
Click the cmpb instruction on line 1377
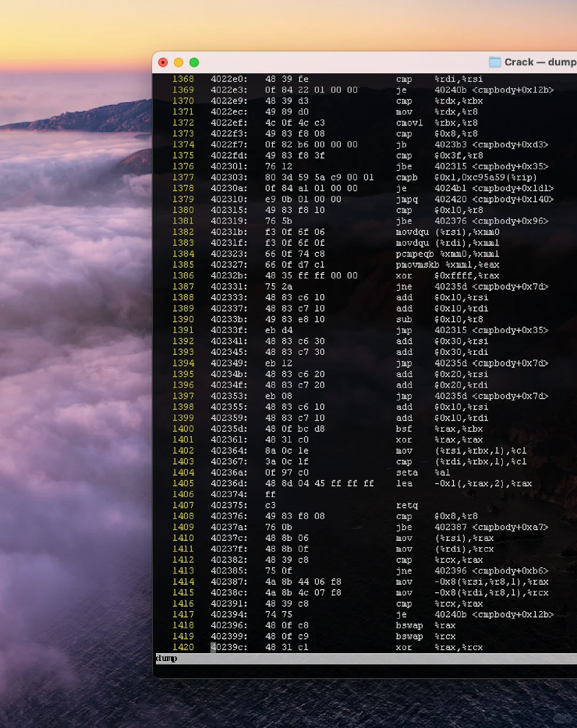(407, 177)
